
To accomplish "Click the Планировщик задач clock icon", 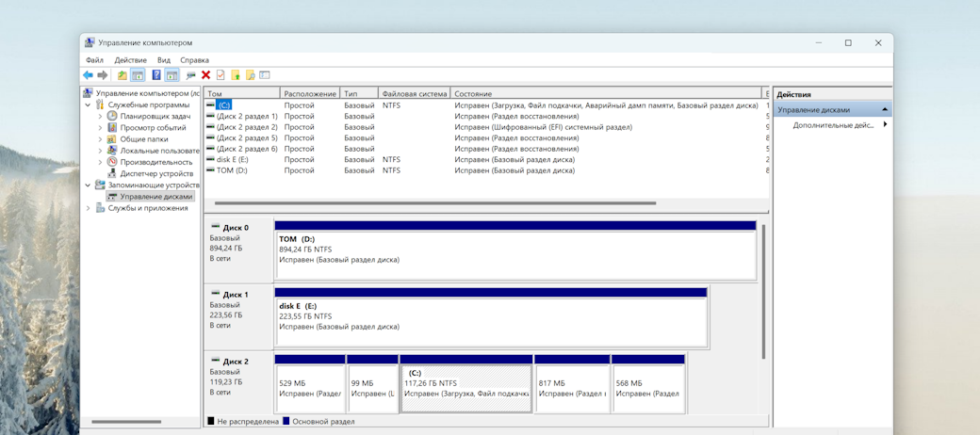I will (x=112, y=116).
